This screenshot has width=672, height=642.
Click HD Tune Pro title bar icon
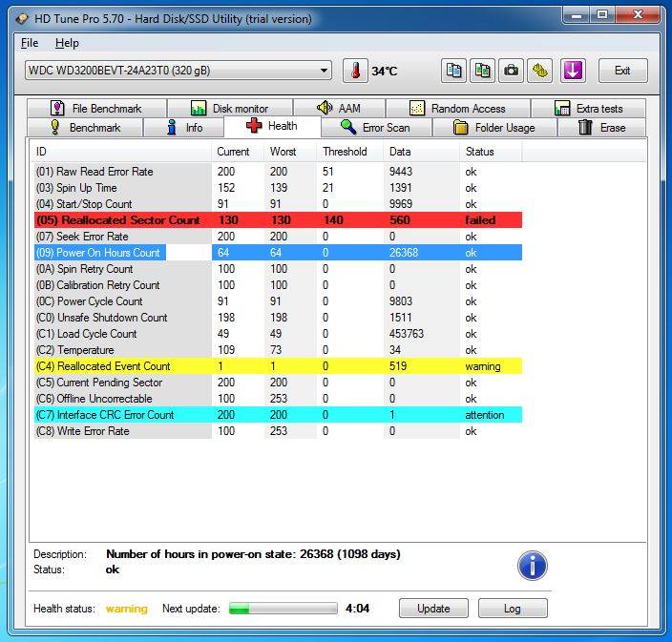[22, 19]
